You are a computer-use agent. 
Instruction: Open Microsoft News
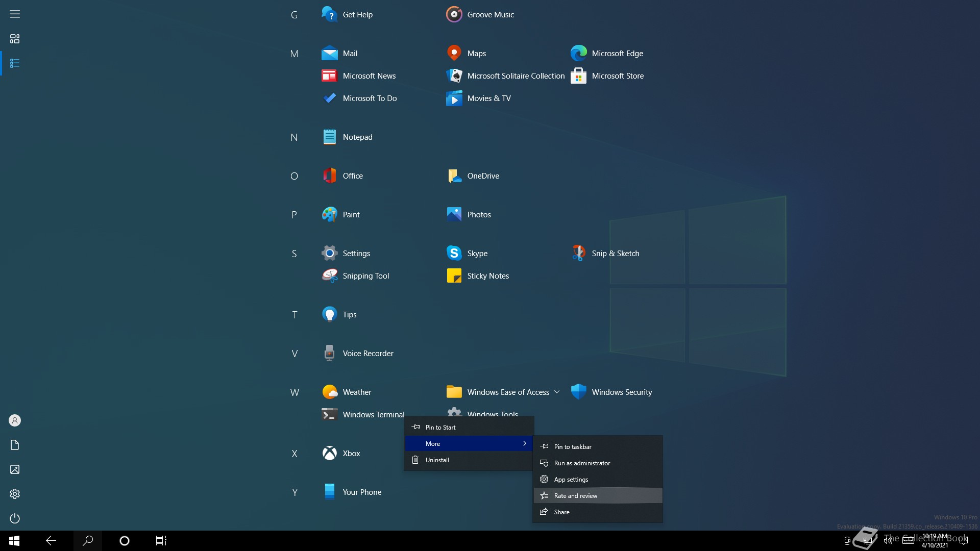(358, 76)
